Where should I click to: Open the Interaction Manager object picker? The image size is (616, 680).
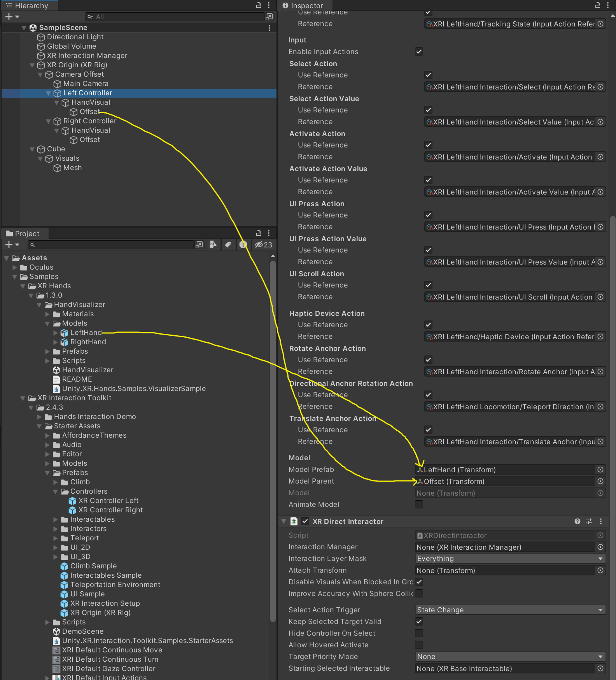600,547
